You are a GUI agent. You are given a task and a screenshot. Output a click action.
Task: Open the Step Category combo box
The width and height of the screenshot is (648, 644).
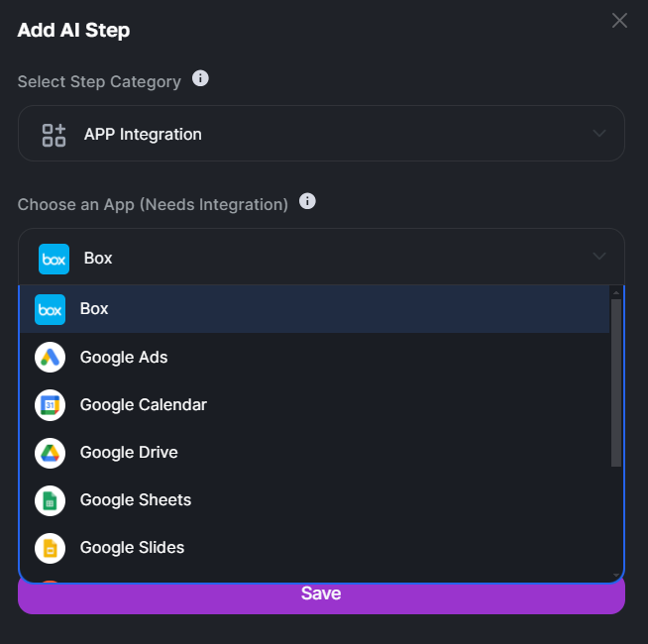point(321,133)
